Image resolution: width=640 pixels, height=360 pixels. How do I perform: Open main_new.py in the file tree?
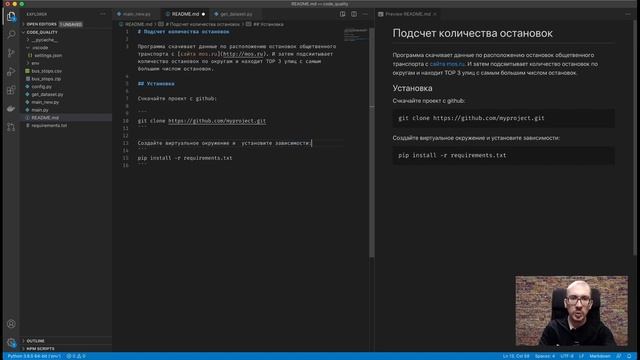click(x=45, y=102)
